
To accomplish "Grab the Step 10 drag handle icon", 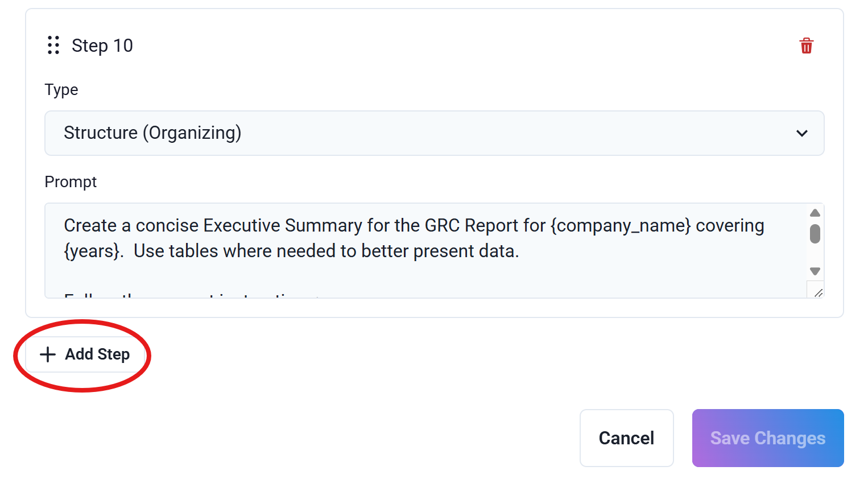I will pos(53,45).
